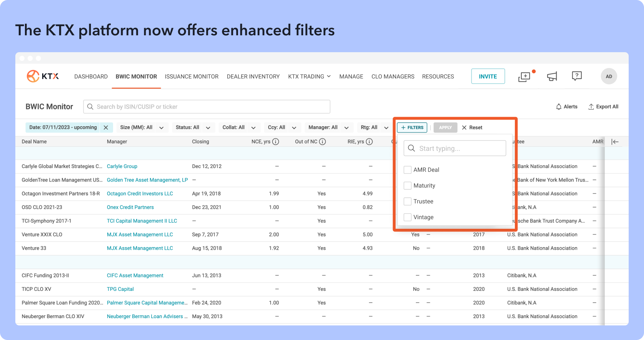The height and width of the screenshot is (340, 644).
Task: Open the help question mark icon
Action: pos(577,76)
